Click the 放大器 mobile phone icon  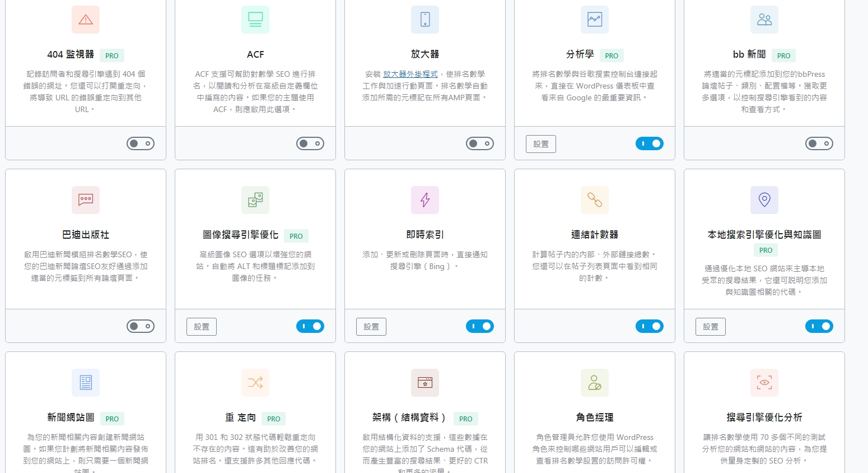pos(425,20)
